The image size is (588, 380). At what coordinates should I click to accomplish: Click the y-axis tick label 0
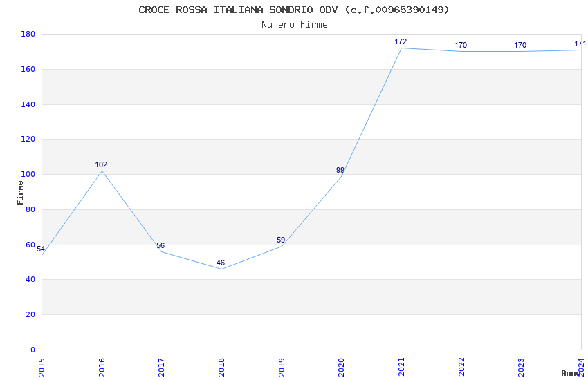(33, 350)
